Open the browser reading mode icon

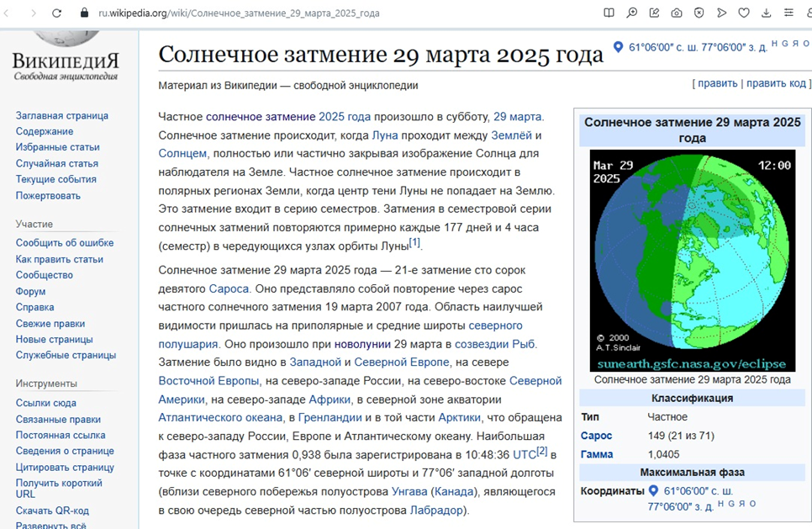tap(609, 13)
